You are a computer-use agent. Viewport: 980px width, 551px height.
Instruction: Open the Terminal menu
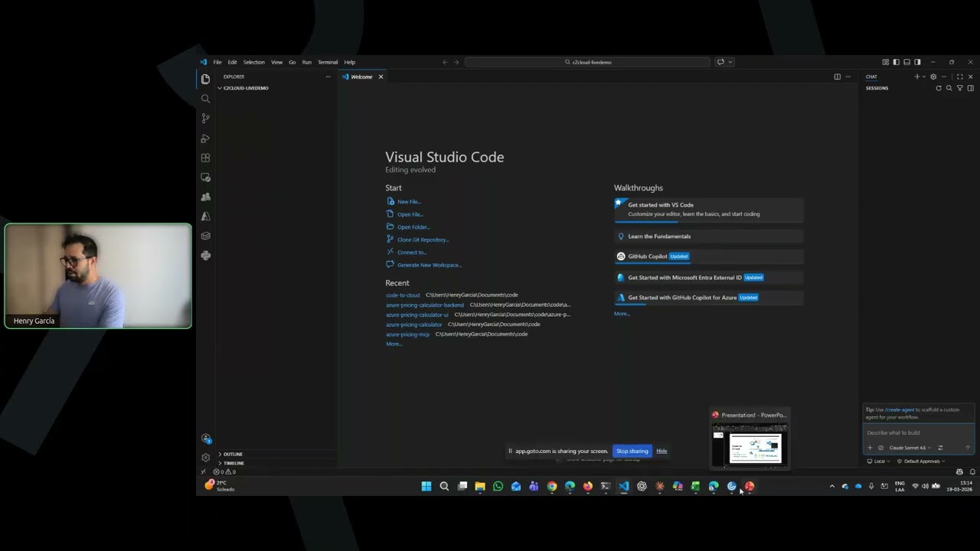click(328, 62)
